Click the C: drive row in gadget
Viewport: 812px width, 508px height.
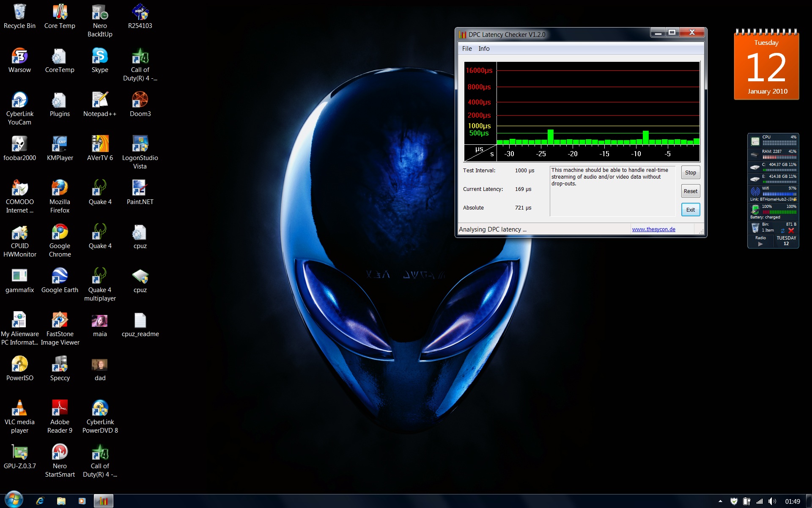774,166
